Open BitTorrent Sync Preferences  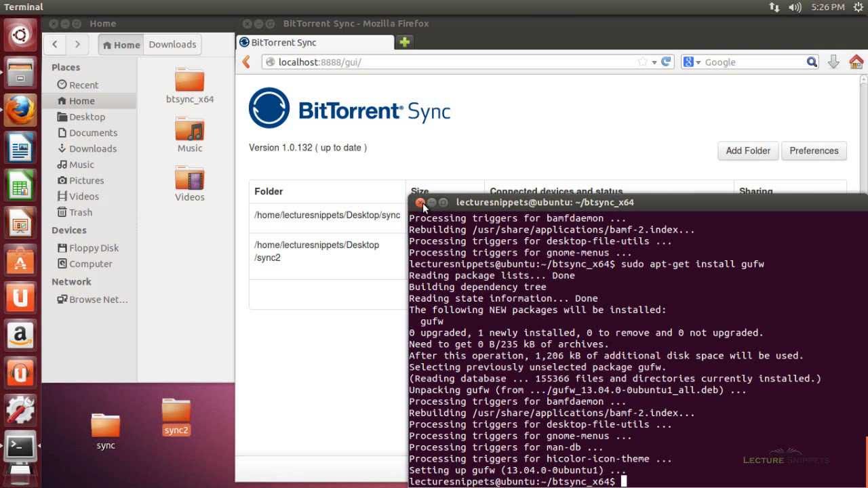(x=814, y=150)
